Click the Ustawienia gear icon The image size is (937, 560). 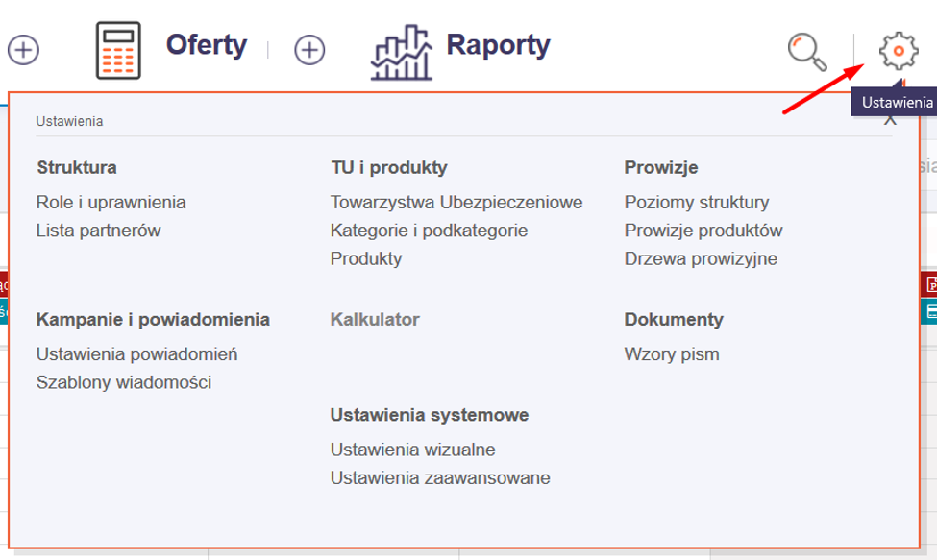point(899,50)
